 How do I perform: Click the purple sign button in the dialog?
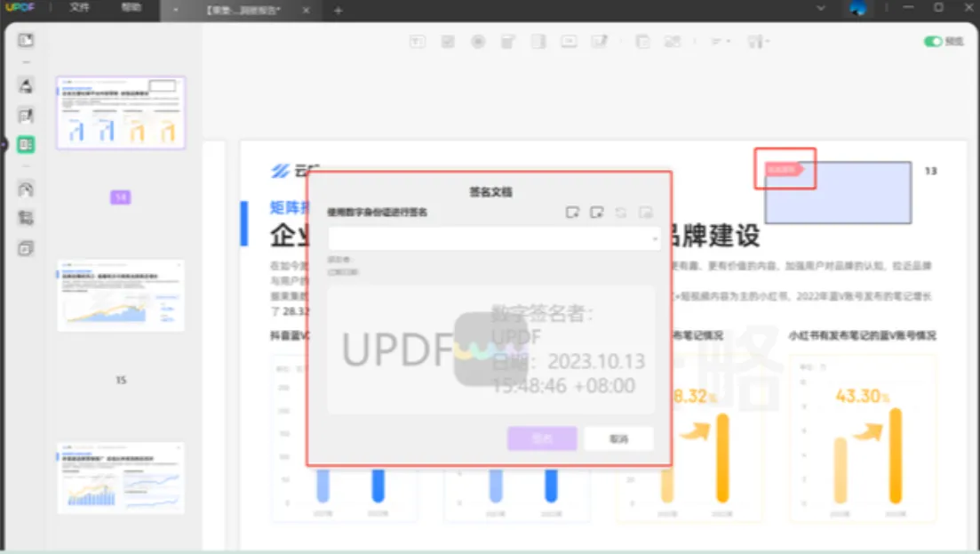[542, 439]
